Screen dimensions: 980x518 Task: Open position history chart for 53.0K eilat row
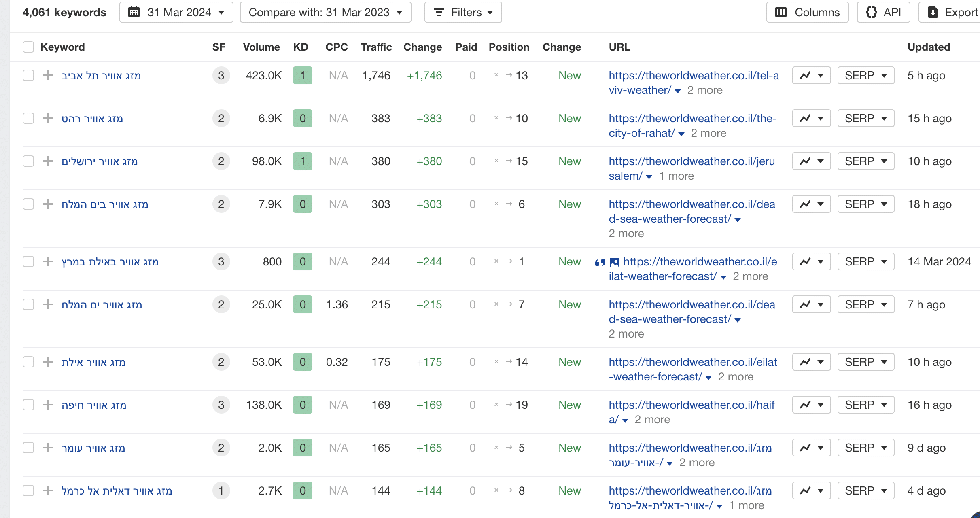coord(811,362)
